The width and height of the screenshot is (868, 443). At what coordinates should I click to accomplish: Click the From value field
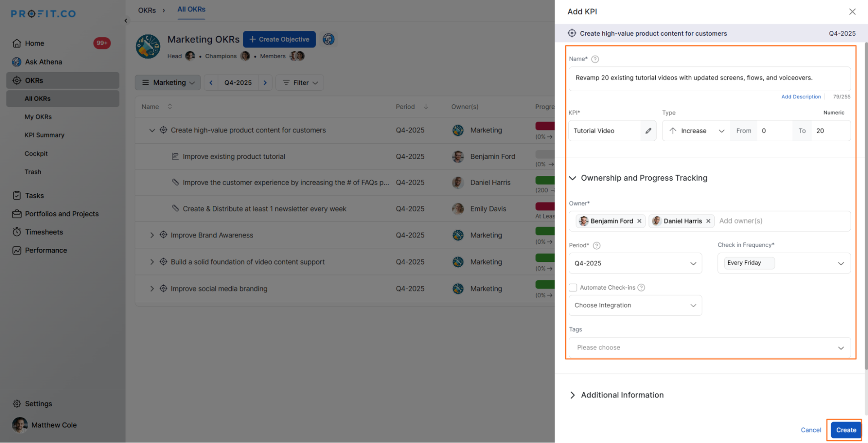point(774,131)
